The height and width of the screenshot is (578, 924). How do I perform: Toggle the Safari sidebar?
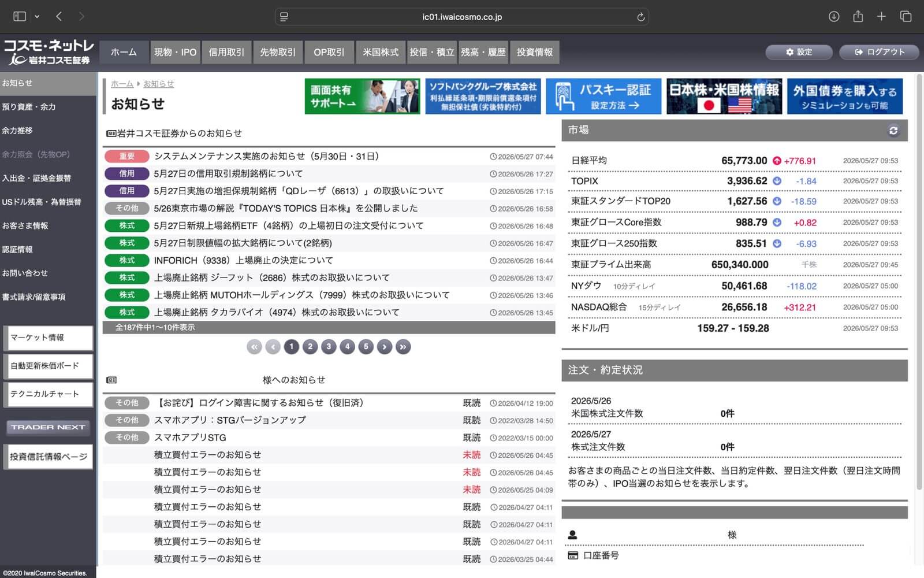[x=20, y=16]
